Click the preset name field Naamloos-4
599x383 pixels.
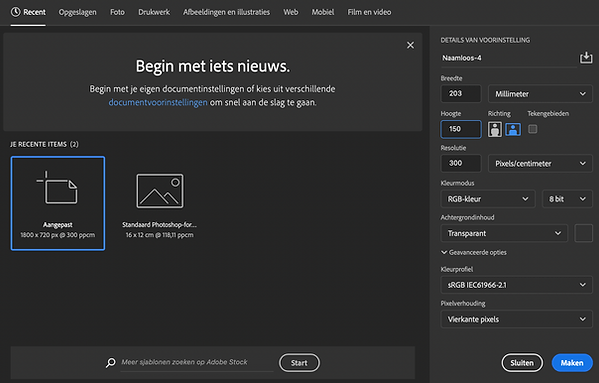[508, 58]
